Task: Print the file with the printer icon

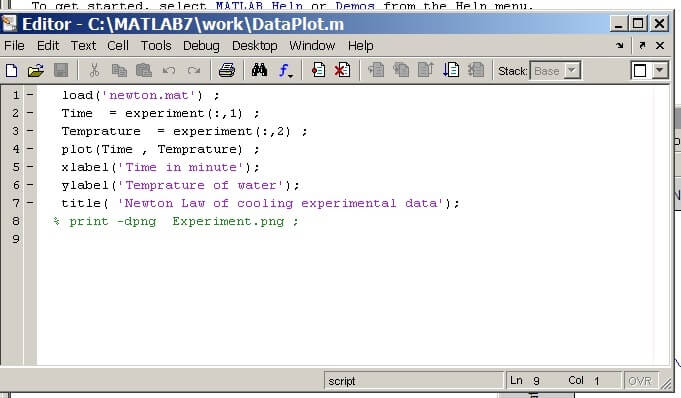Action: [x=227, y=70]
